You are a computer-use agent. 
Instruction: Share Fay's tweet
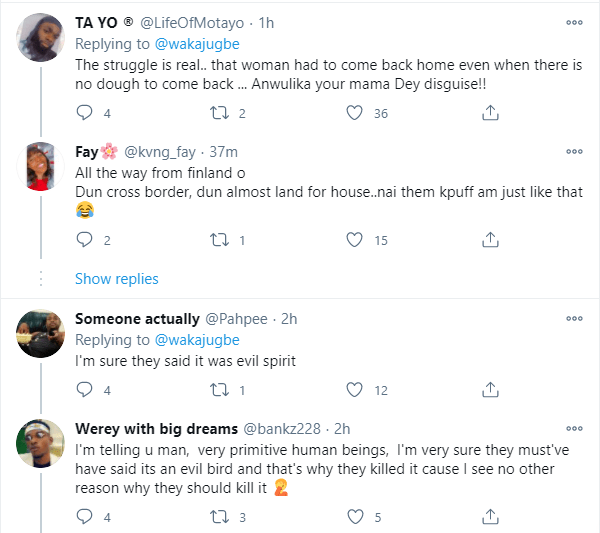pyautogui.click(x=490, y=240)
